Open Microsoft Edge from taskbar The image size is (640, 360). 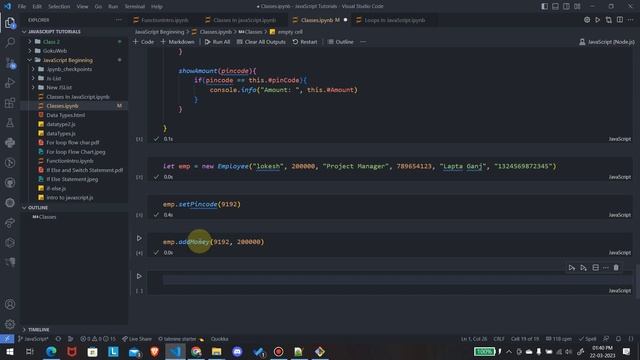click(x=51, y=351)
